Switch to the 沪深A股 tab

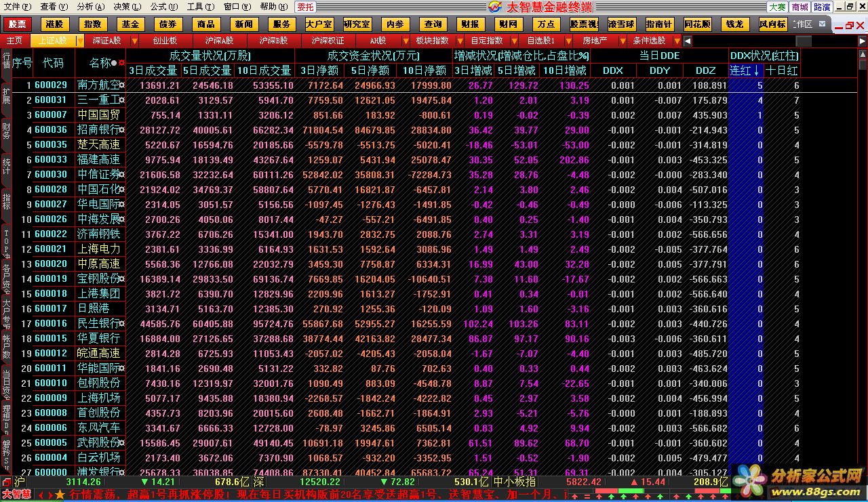pyautogui.click(x=219, y=40)
